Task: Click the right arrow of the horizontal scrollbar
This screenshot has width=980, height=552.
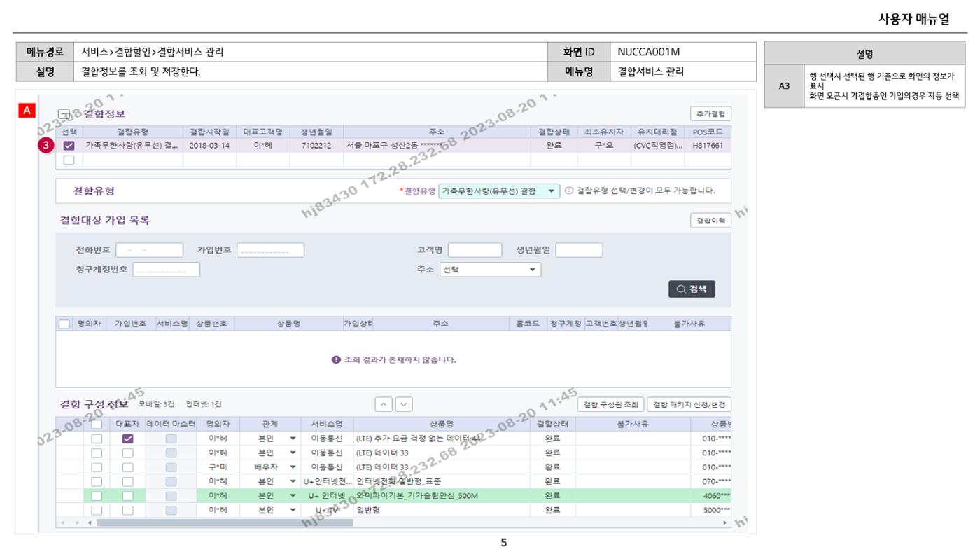Action: click(725, 523)
